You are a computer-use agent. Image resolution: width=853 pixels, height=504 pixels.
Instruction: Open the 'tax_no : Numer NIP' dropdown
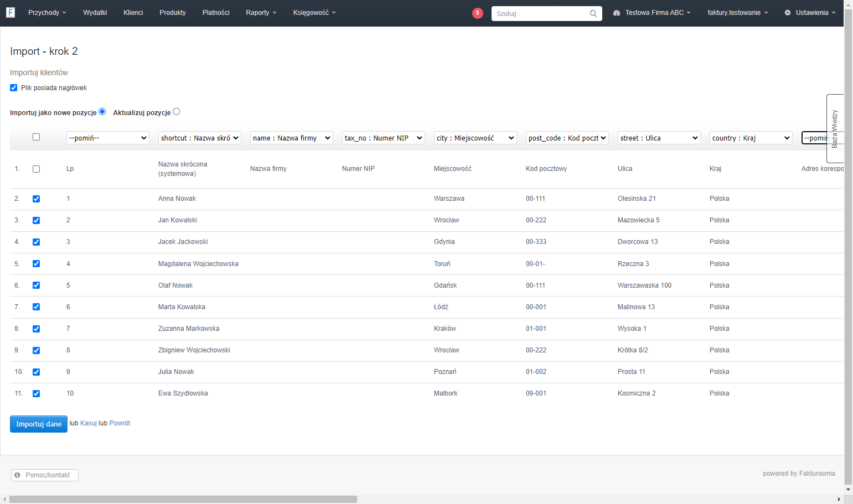[x=384, y=138]
